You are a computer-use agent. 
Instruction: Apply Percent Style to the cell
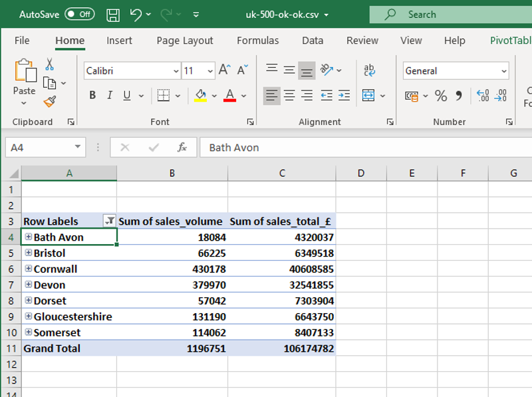point(441,96)
